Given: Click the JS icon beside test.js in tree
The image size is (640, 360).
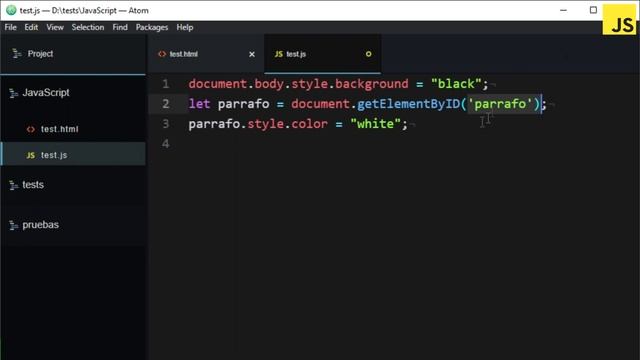Looking at the screenshot, I should pyautogui.click(x=31, y=156).
